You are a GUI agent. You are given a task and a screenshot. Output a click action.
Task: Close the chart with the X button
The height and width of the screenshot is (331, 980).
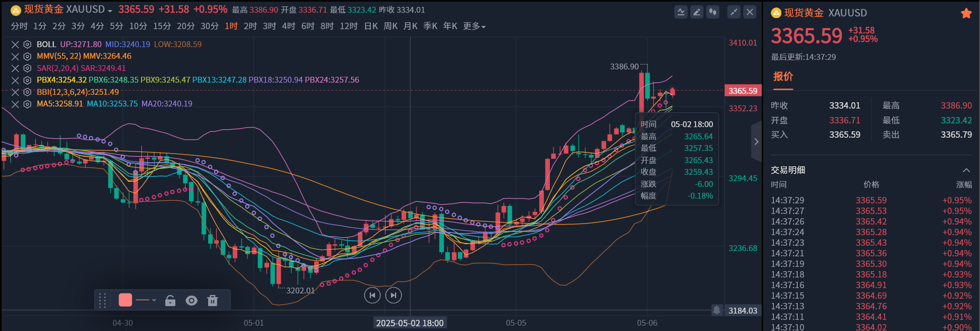tap(750, 12)
